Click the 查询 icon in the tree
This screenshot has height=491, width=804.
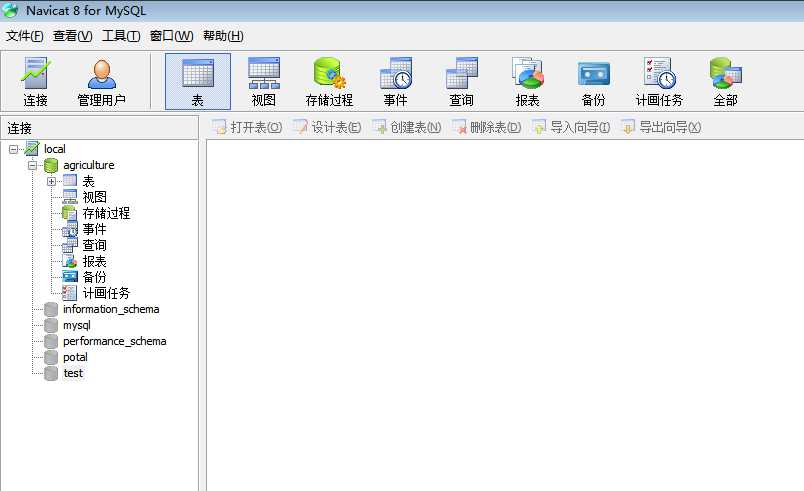pos(70,245)
